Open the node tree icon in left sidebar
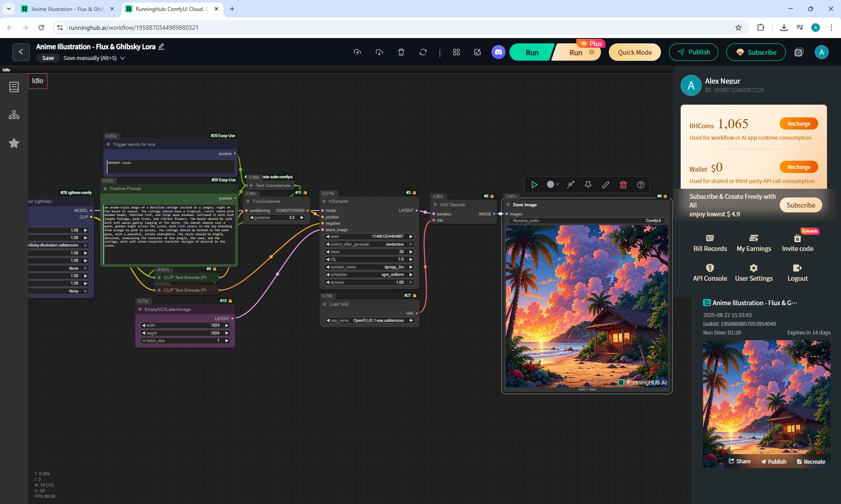 pyautogui.click(x=14, y=115)
